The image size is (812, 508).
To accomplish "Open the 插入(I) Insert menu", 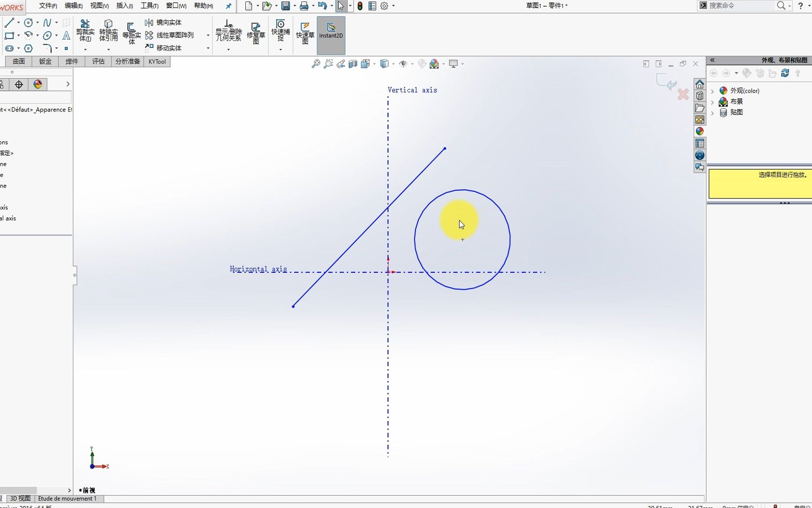I will click(x=125, y=6).
